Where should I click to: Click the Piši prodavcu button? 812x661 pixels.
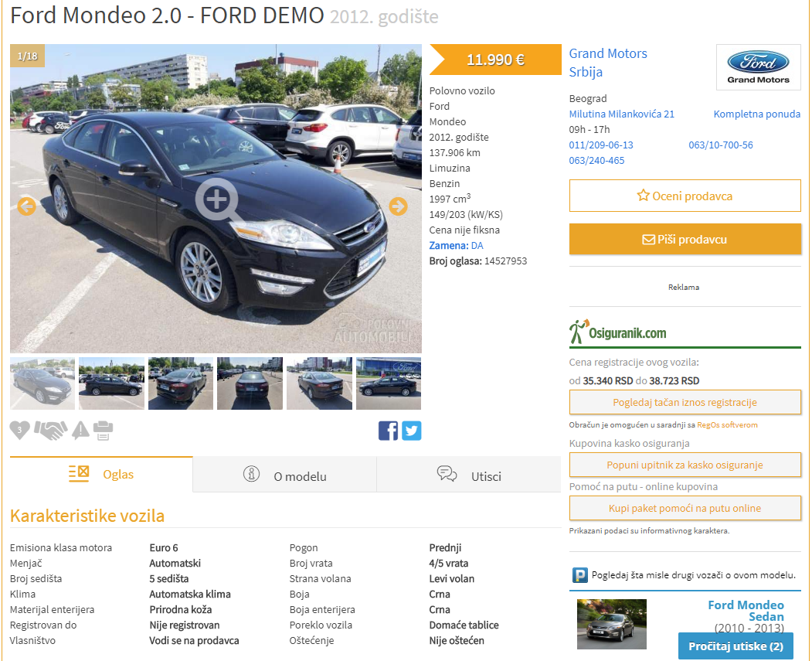point(685,240)
